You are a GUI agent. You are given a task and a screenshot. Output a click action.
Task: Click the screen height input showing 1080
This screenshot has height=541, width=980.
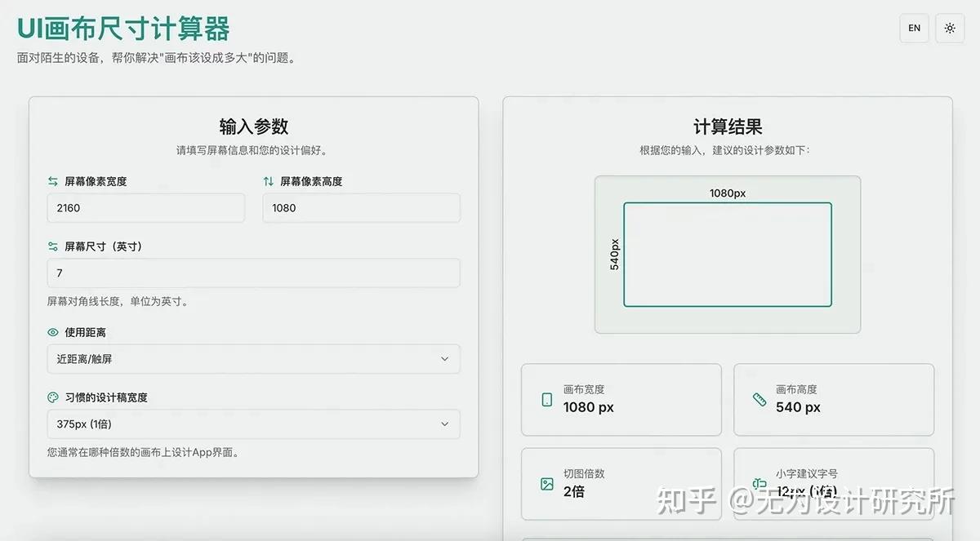click(361, 207)
